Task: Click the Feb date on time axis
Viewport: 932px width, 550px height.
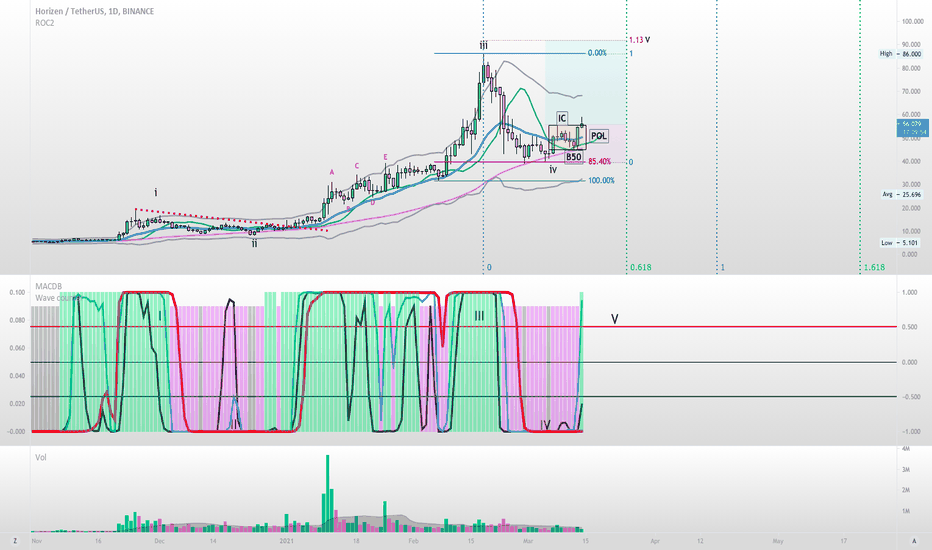Action: click(x=414, y=541)
